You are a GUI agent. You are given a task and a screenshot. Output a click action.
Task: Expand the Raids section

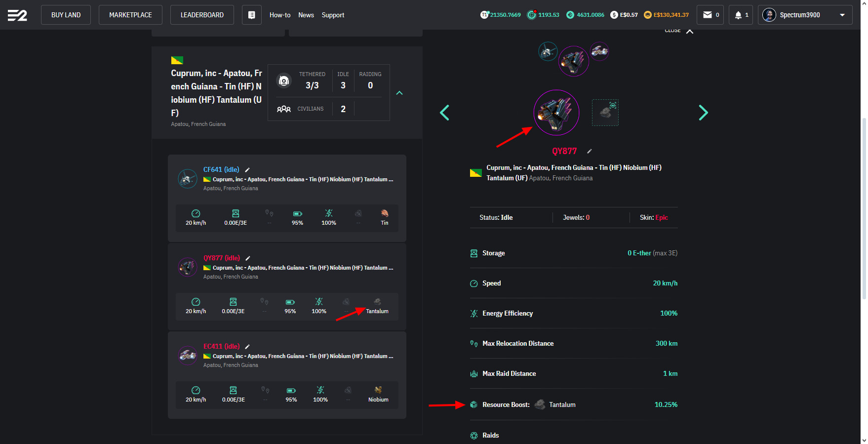(x=490, y=435)
